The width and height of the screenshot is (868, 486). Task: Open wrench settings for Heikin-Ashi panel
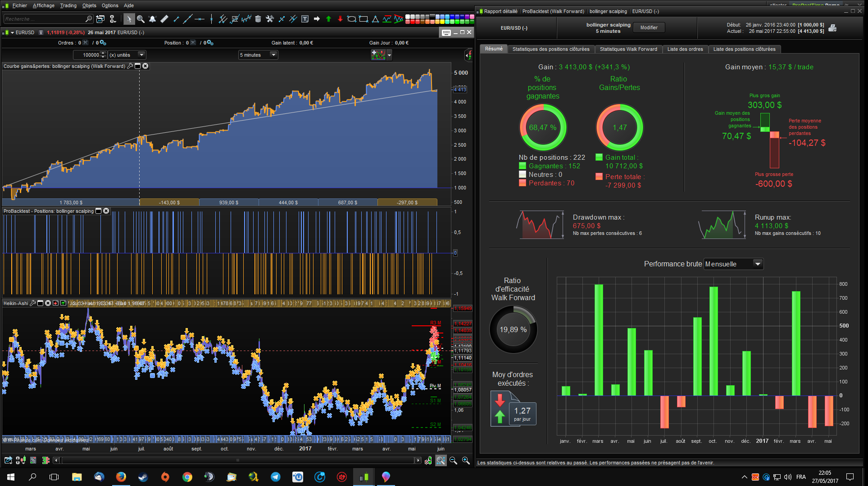tap(32, 303)
